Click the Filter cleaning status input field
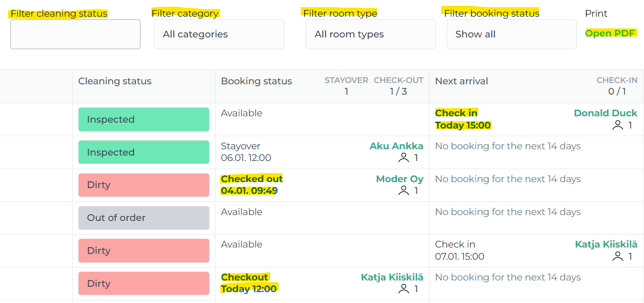 pos(75,34)
